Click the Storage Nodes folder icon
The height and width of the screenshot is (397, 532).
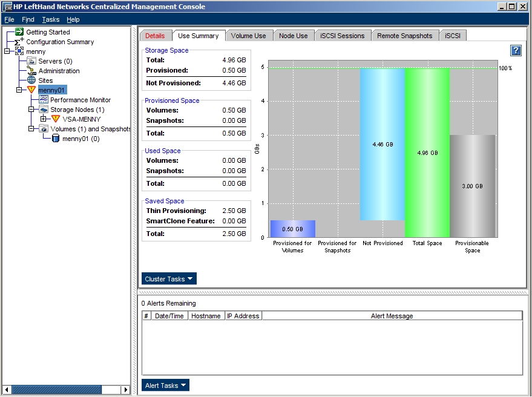[44, 110]
